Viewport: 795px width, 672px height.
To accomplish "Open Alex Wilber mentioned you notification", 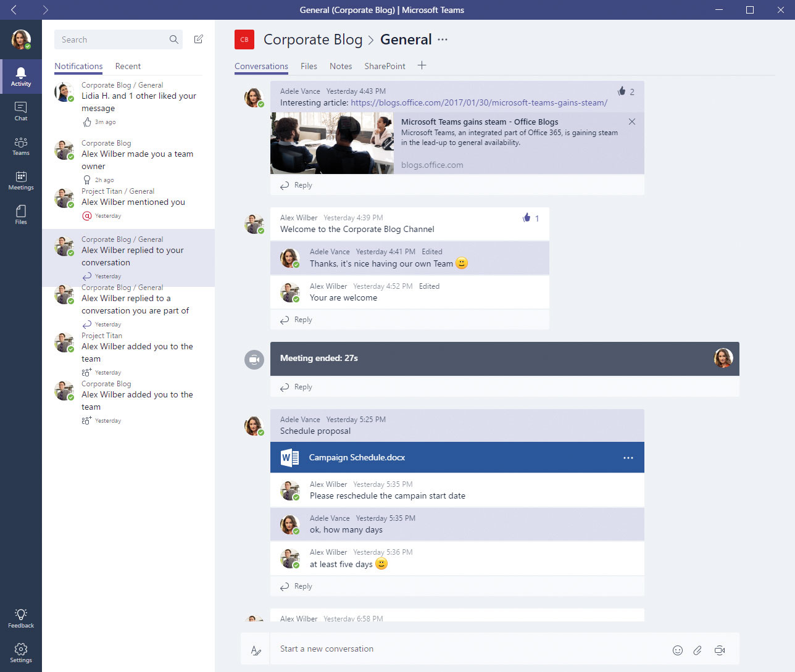I will [128, 204].
